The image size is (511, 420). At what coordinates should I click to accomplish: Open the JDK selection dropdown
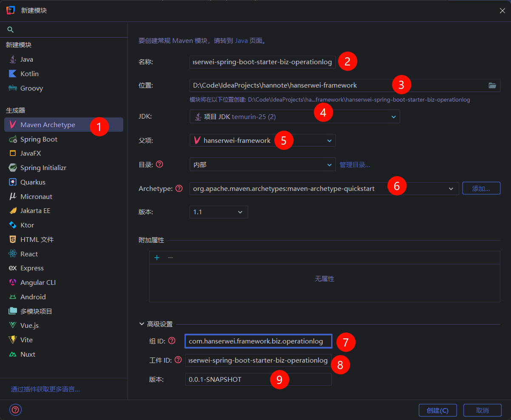tap(393, 116)
